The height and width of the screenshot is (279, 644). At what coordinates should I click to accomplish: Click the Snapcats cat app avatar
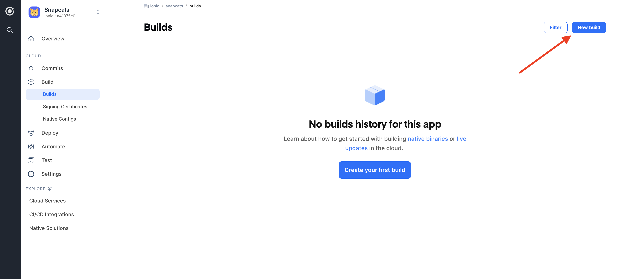[x=34, y=12]
